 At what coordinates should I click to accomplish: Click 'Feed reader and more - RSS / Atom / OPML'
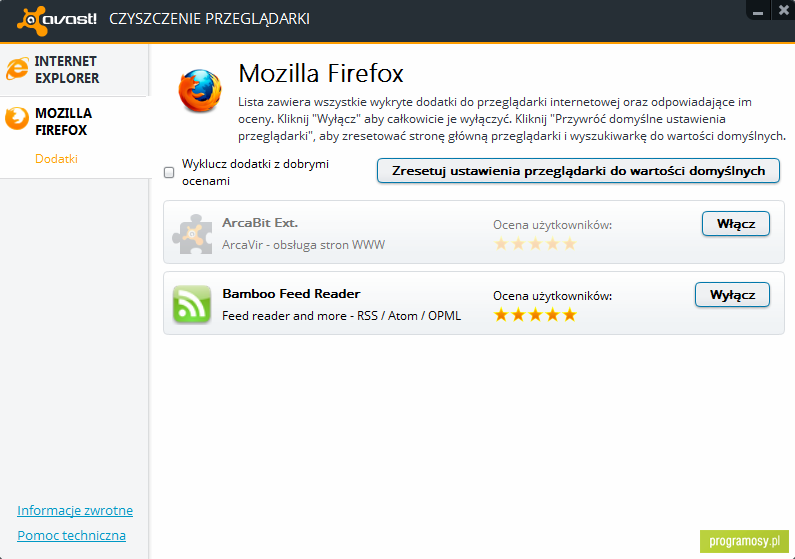[341, 316]
